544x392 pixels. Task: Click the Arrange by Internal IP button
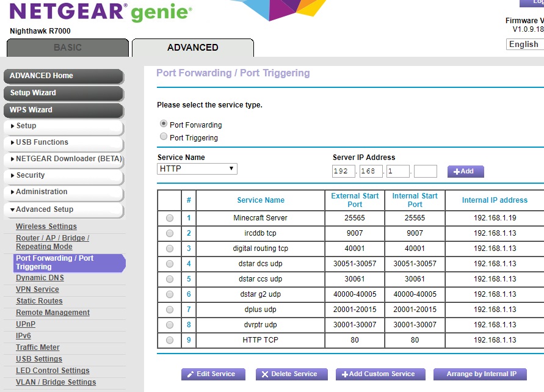[x=481, y=374]
